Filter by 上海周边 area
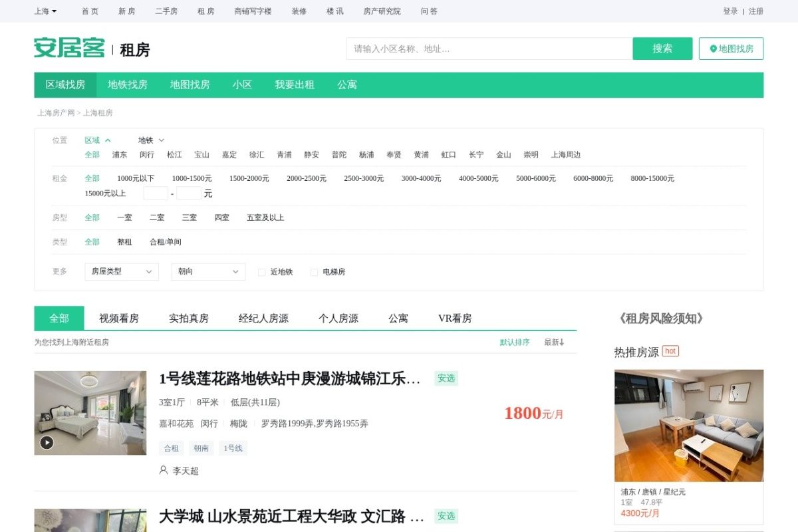Viewport: 798px width, 532px height. 566,155
